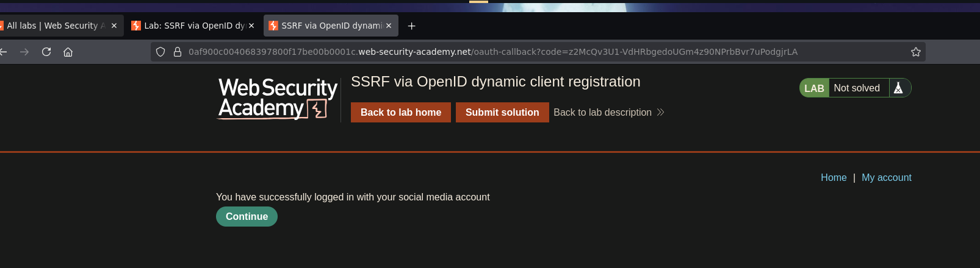Click the lab flask icon
The width and height of the screenshot is (980, 268).
point(898,88)
